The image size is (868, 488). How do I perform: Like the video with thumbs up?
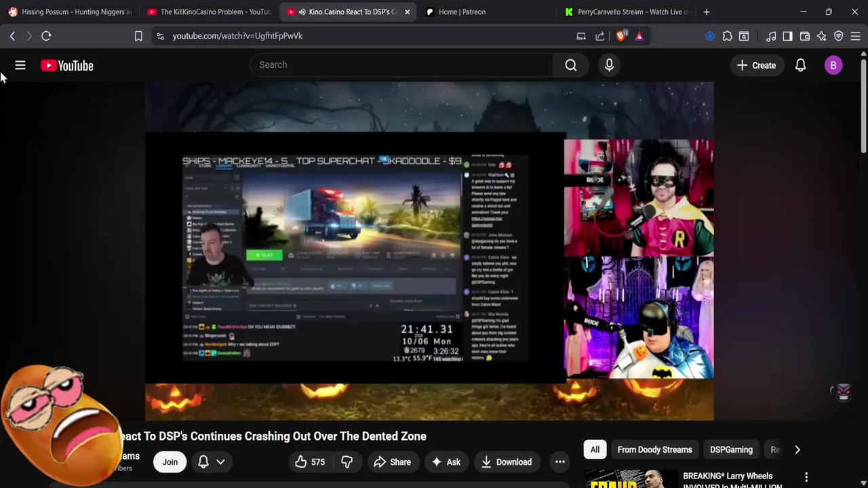(x=309, y=462)
